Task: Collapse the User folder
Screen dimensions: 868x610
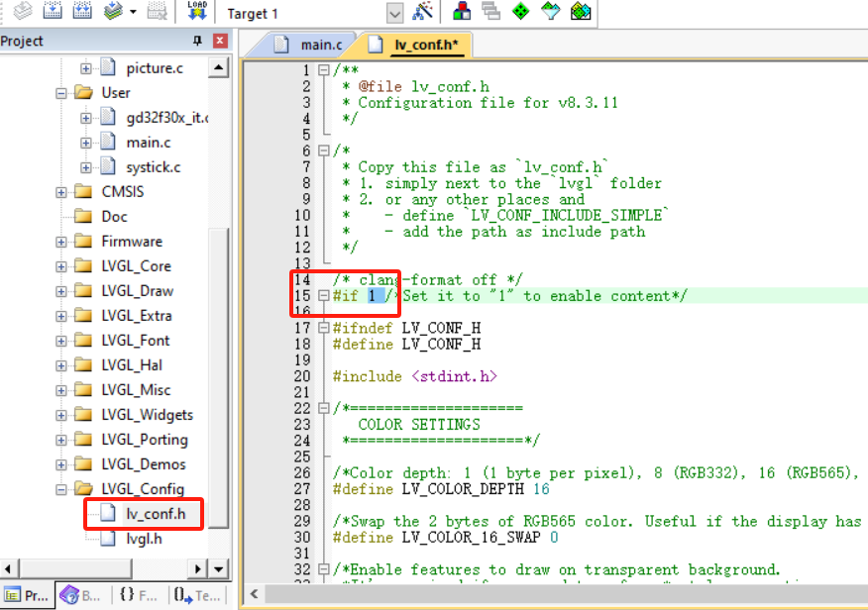Action: (60, 93)
